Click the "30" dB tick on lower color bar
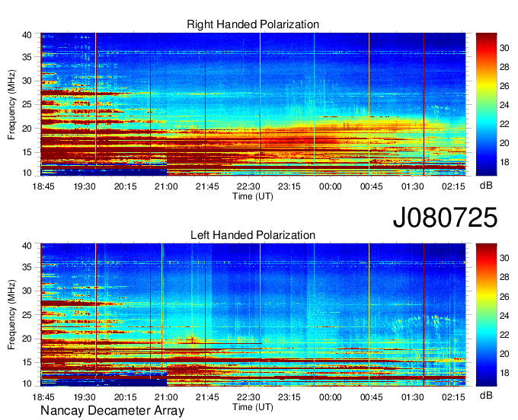Image resolution: width=518 pixels, height=420 pixels. (504, 258)
